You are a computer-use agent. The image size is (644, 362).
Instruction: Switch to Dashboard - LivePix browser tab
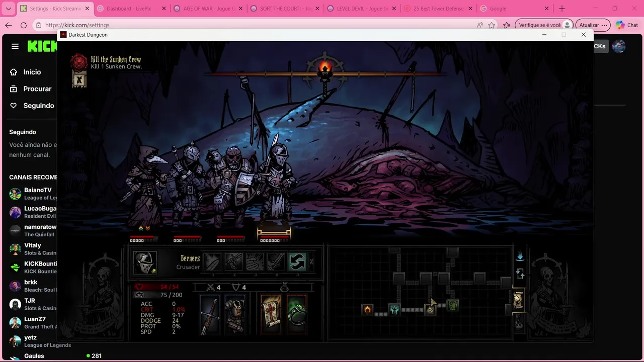click(132, 9)
